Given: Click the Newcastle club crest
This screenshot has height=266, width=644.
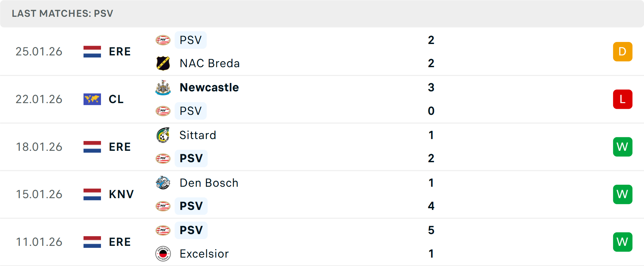Looking at the screenshot, I should pos(163,88).
